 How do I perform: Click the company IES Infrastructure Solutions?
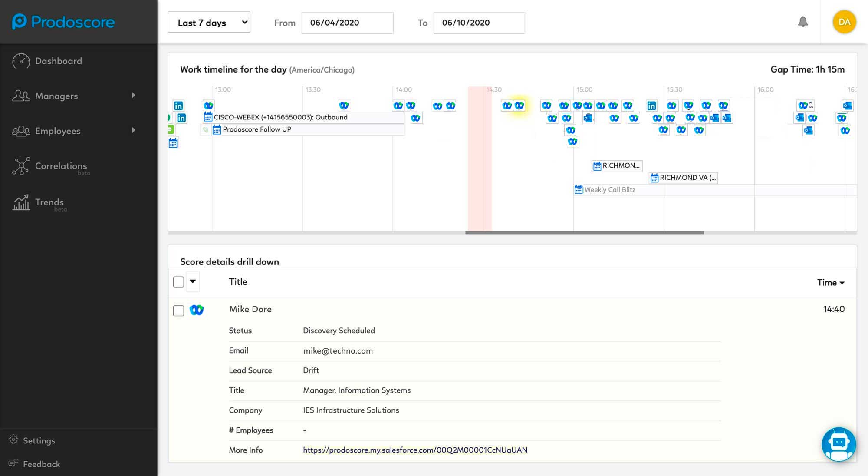click(x=351, y=410)
